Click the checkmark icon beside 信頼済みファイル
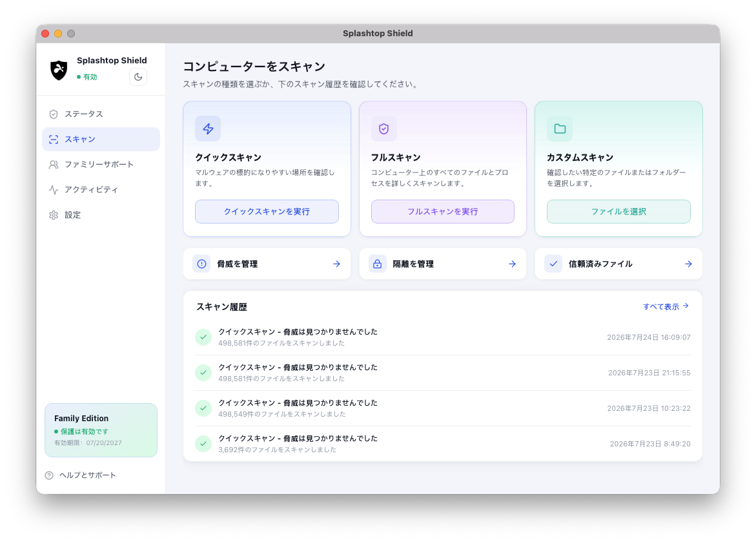The image size is (756, 542). point(553,264)
